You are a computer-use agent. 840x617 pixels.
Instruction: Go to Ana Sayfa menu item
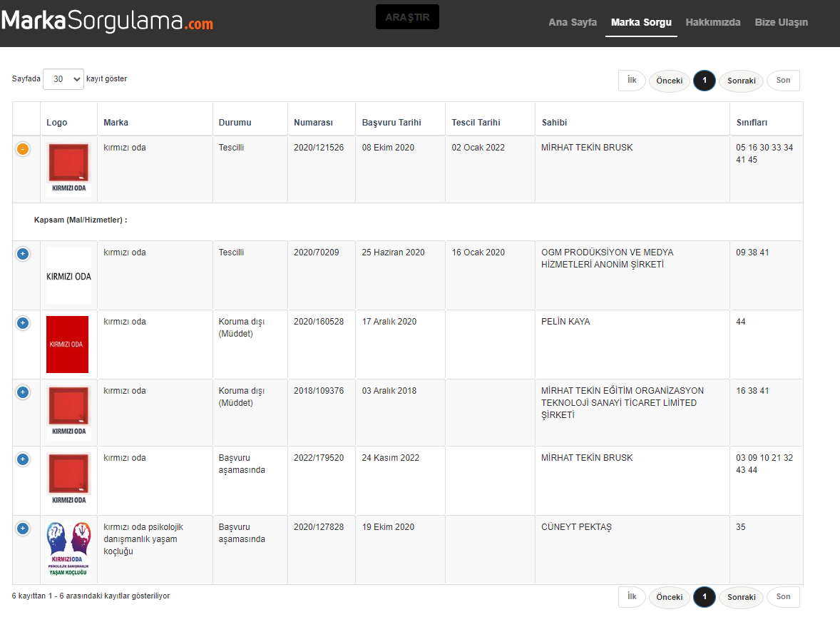point(572,22)
